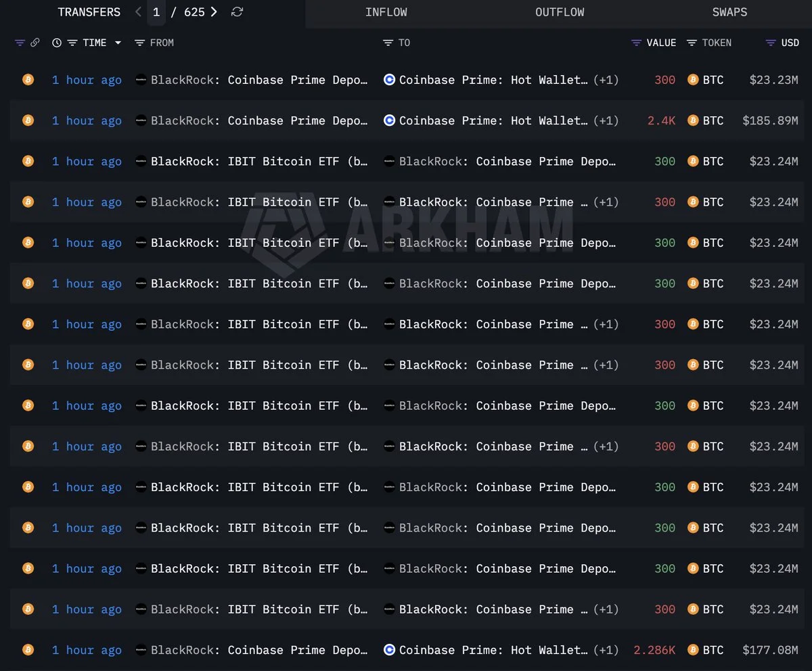This screenshot has height=671, width=812.
Task: Click Coinbase Prime logo in the $23.23M row
Action: point(389,79)
